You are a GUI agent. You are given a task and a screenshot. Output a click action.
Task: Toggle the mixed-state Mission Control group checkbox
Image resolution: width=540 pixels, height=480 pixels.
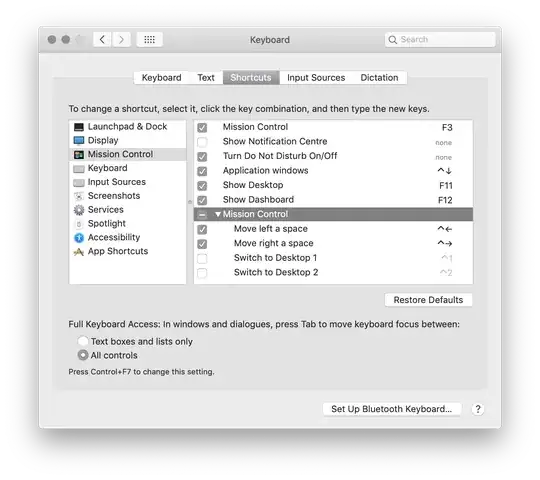202,215
